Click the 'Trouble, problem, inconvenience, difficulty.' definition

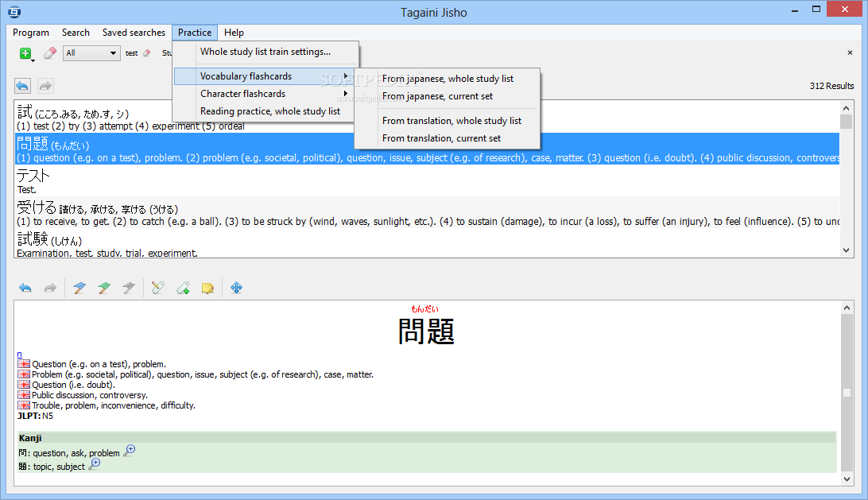click(114, 406)
